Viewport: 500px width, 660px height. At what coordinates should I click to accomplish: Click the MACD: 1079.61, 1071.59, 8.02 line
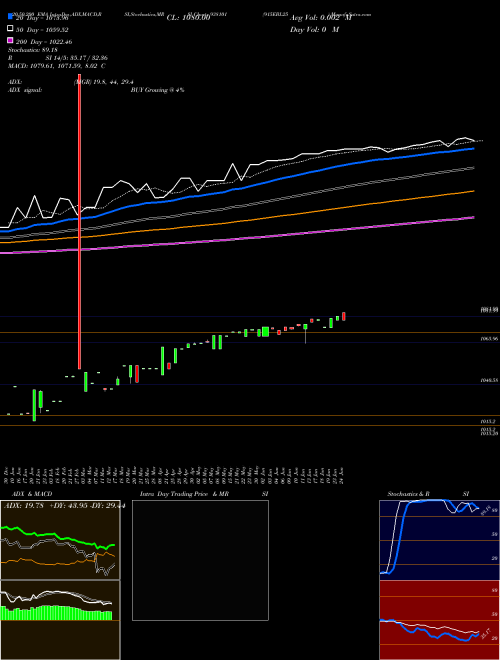tap(56, 66)
